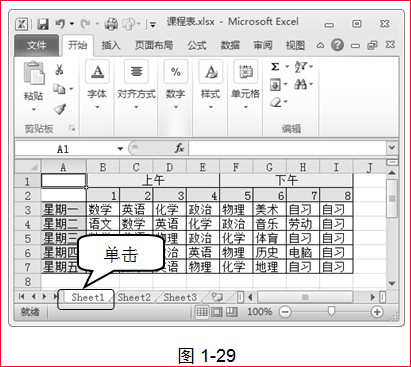
Task: Open the 对齐方式 alignment group icon
Action: pos(136,71)
